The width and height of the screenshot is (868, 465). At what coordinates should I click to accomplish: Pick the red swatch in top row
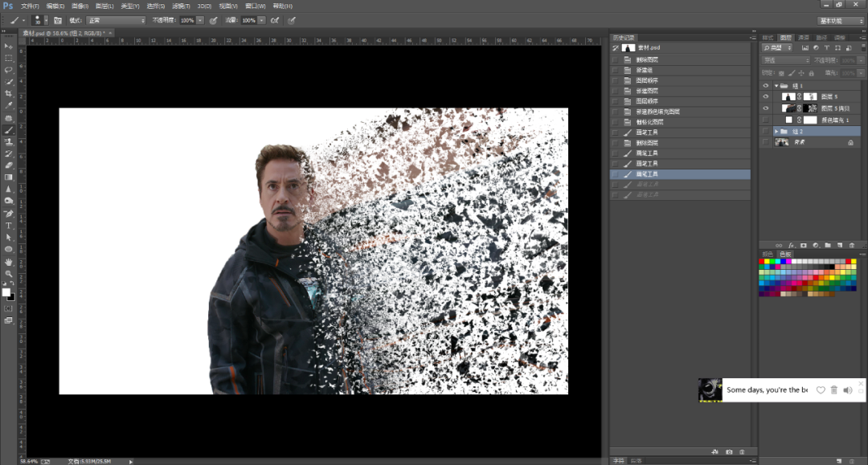click(761, 262)
